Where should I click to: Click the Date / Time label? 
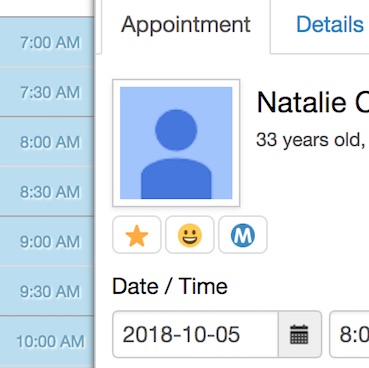[170, 286]
